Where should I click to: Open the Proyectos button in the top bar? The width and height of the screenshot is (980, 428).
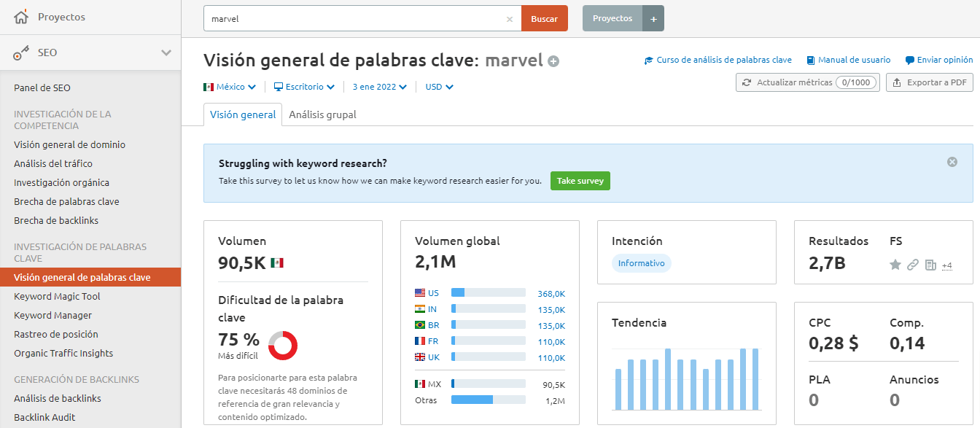pyautogui.click(x=612, y=19)
